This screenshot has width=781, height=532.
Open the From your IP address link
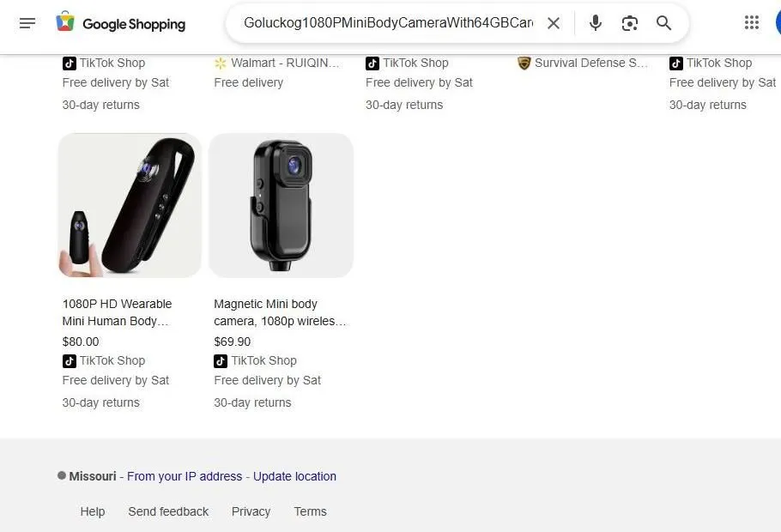pyautogui.click(x=184, y=476)
